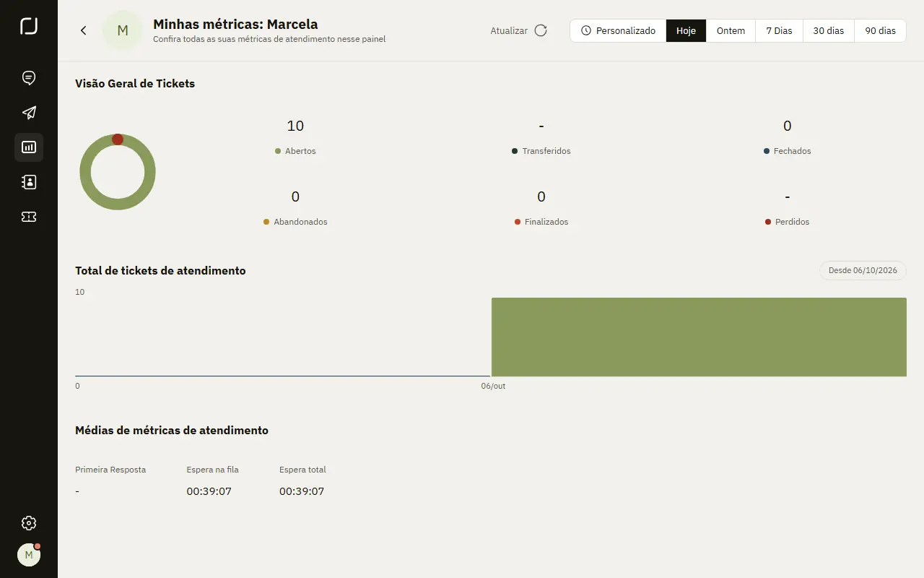Open the settings gear icon

click(x=29, y=523)
